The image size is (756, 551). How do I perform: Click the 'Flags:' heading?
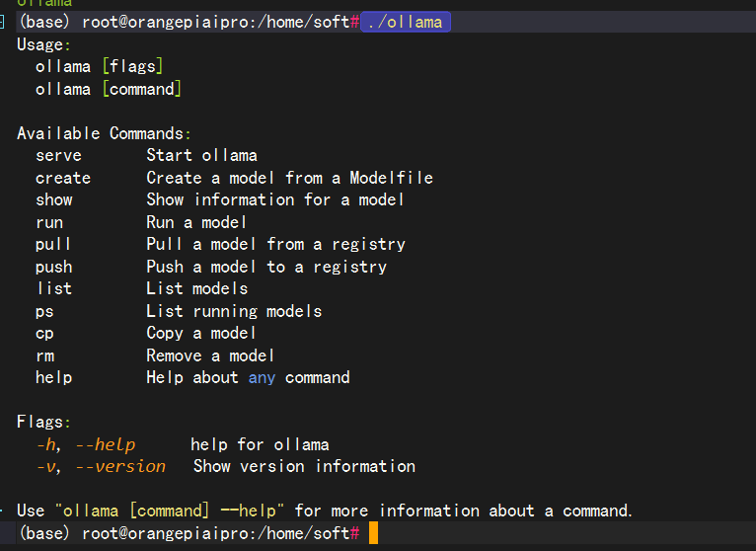(43, 423)
